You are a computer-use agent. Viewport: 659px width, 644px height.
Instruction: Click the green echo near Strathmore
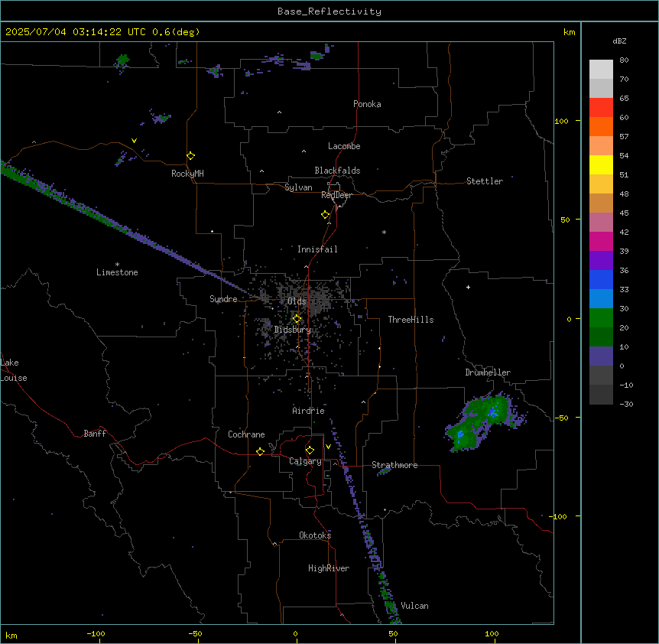(x=384, y=471)
